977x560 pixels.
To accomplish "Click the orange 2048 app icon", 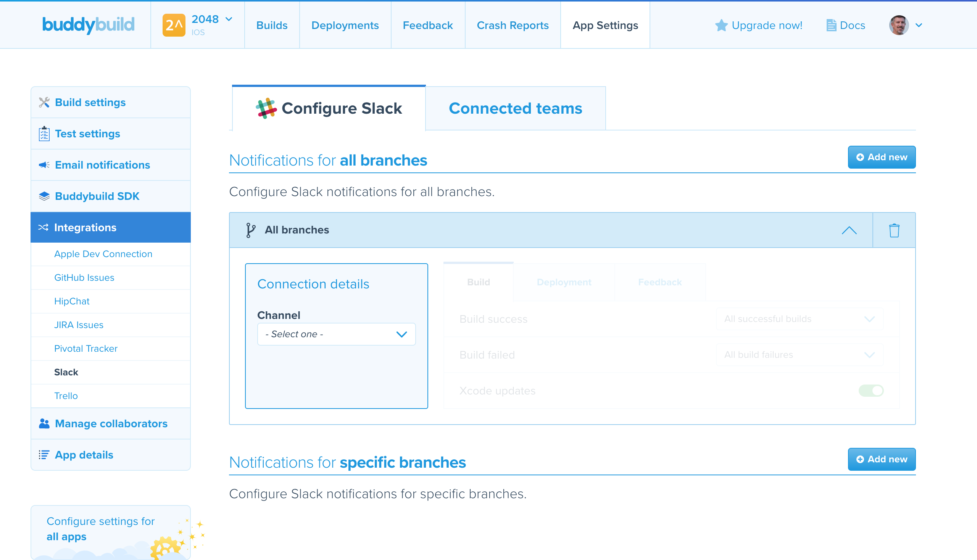I will tap(174, 26).
